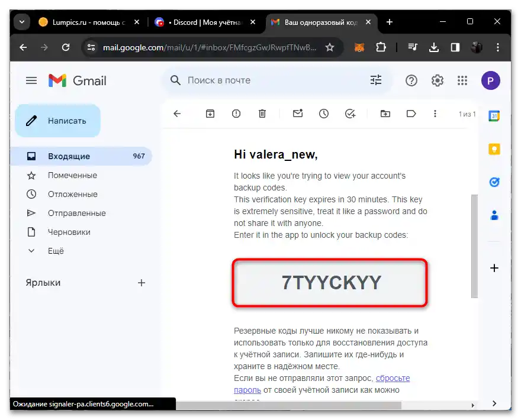
Task: Open the media control icon
Action: 413,47
